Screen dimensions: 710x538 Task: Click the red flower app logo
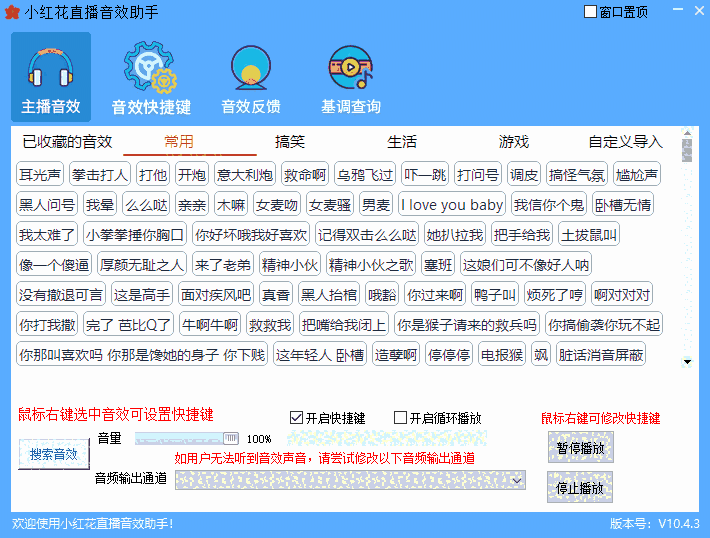coord(12,12)
